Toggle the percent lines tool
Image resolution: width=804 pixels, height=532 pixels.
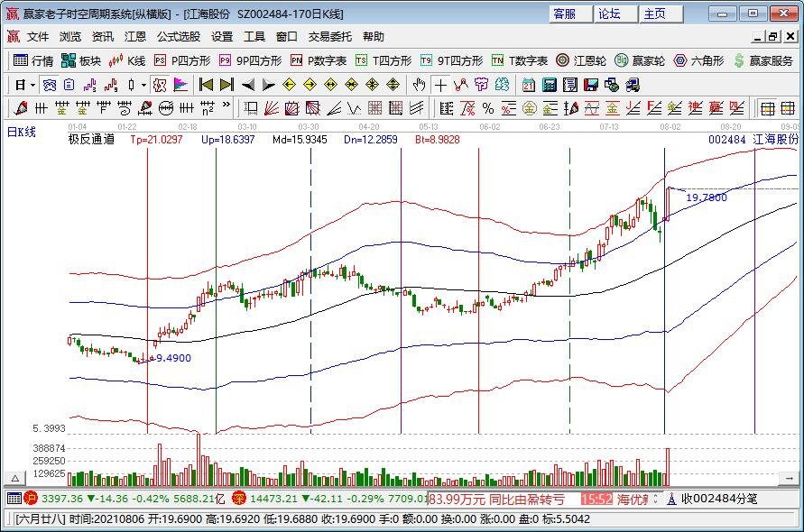[x=487, y=108]
